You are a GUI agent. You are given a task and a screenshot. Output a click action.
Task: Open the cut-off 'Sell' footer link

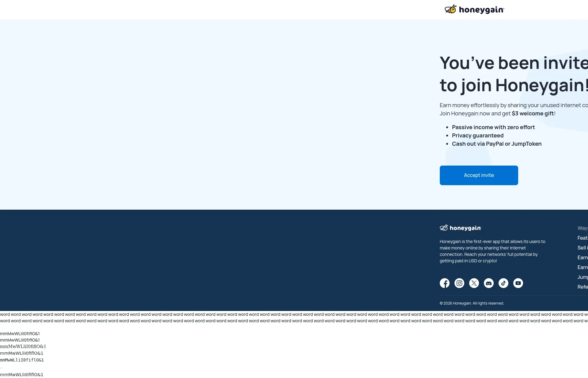582,248
